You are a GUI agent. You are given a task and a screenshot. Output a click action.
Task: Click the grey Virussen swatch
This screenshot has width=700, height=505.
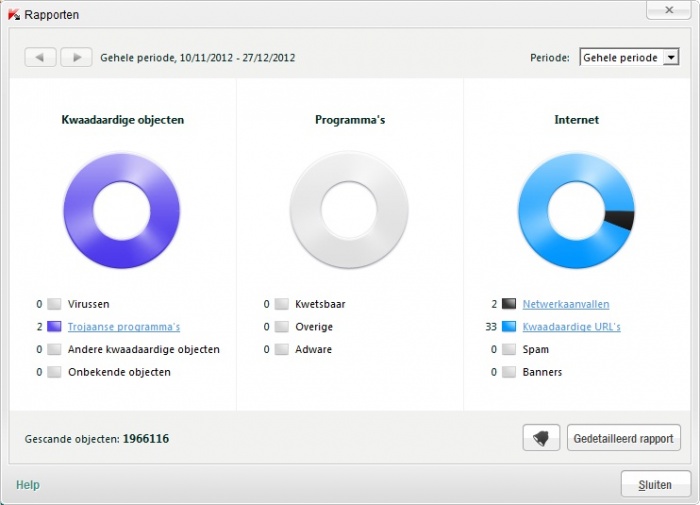tap(54, 304)
